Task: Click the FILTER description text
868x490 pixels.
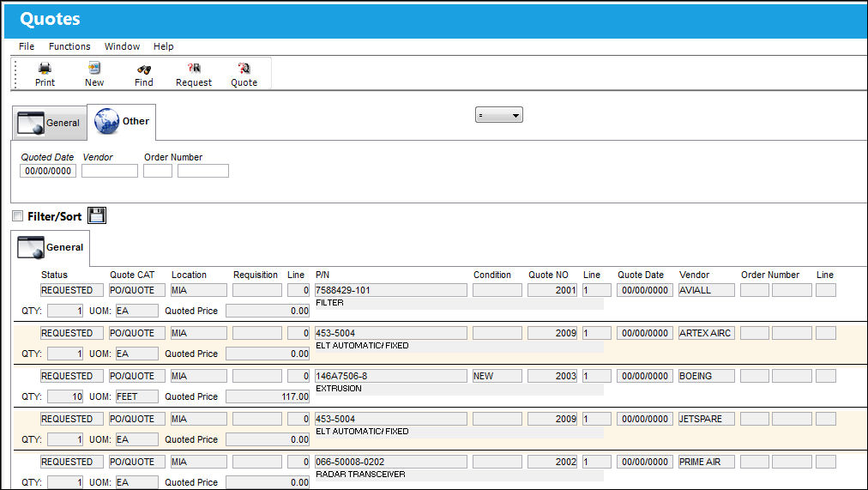Action: click(x=329, y=303)
